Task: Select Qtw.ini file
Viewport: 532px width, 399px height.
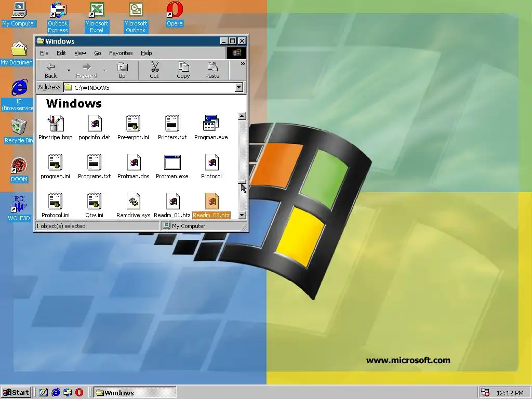Action: click(x=95, y=206)
